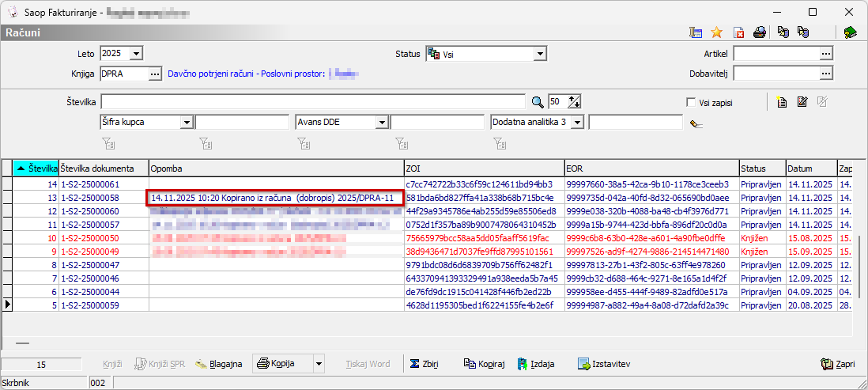Click the EOR column header
Image resolution: width=868 pixels, height=390 pixels.
coord(652,168)
